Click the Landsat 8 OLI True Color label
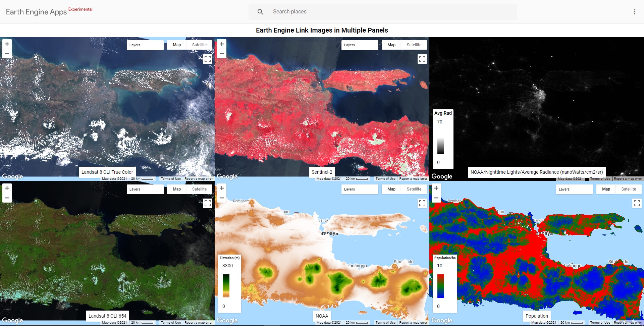 click(x=107, y=172)
